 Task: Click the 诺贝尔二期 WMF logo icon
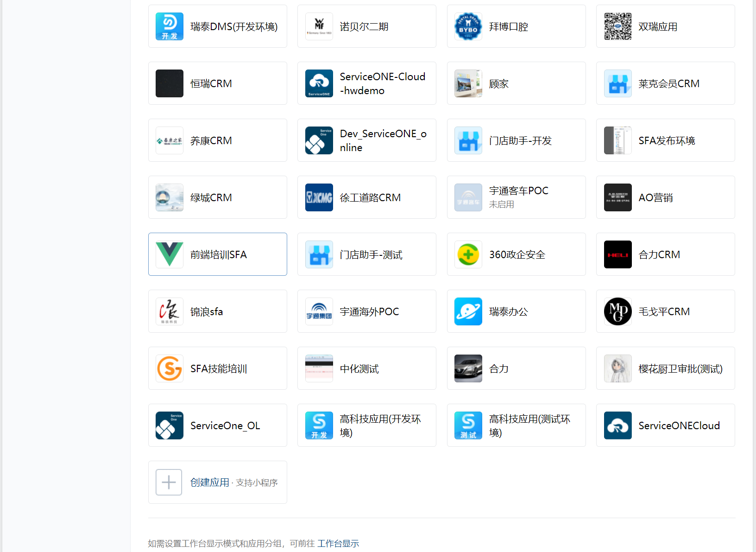coord(319,26)
